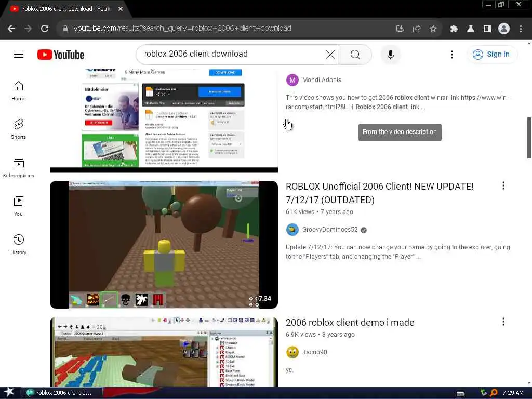
Task: Click the taskbar start star icon
Action: (9, 392)
